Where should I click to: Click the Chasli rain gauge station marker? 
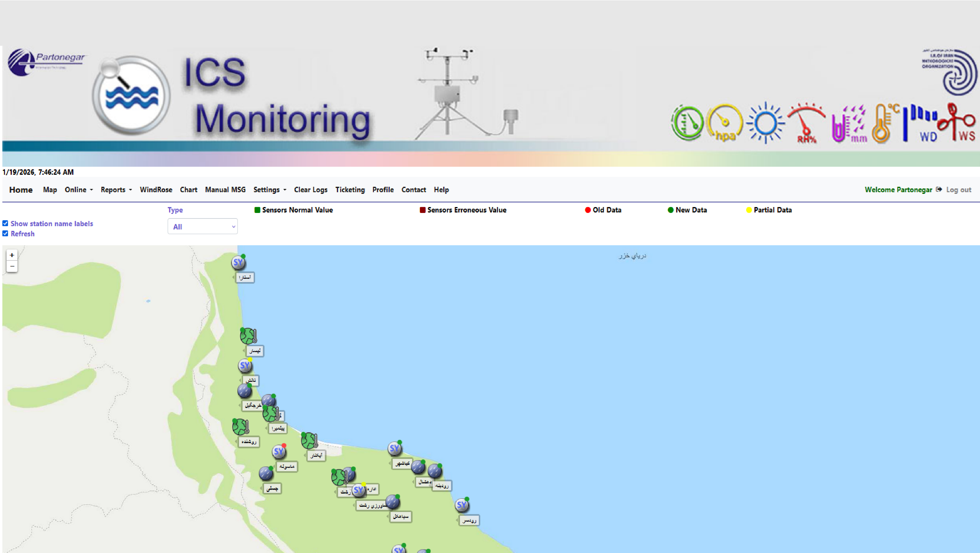click(265, 474)
